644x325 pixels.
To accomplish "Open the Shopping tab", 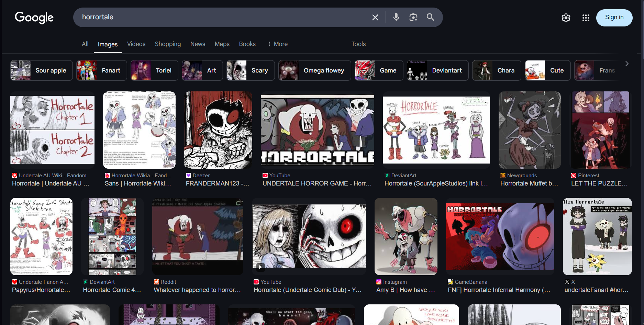I will (x=168, y=44).
